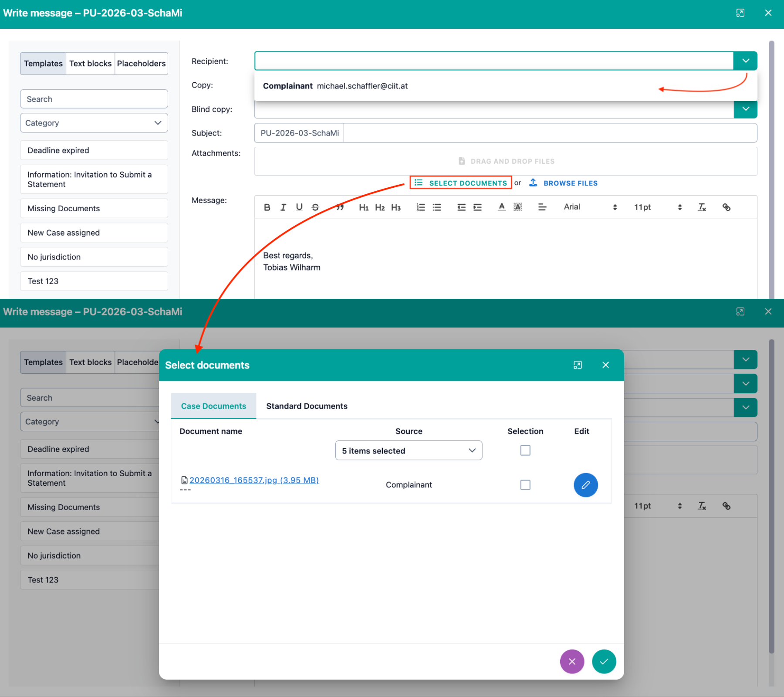Open the Arial font family dropdown

pos(590,207)
